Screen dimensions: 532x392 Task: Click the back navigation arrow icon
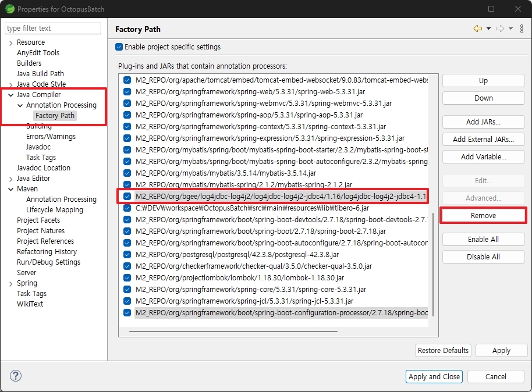[x=478, y=29]
